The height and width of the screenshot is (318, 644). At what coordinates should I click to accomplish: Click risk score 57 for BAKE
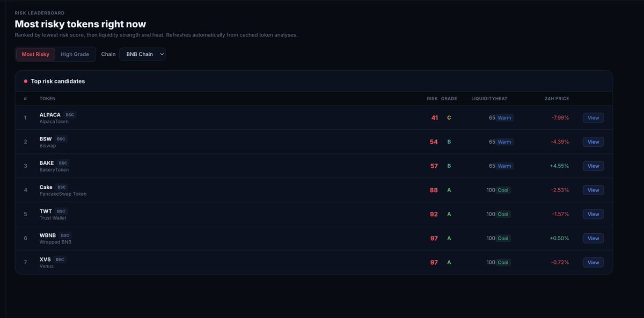click(434, 166)
